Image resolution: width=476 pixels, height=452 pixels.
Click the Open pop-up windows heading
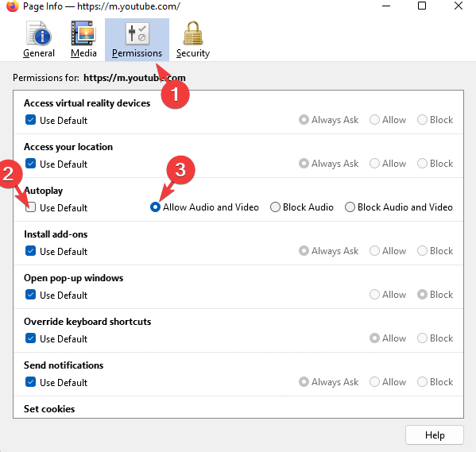[73, 278]
